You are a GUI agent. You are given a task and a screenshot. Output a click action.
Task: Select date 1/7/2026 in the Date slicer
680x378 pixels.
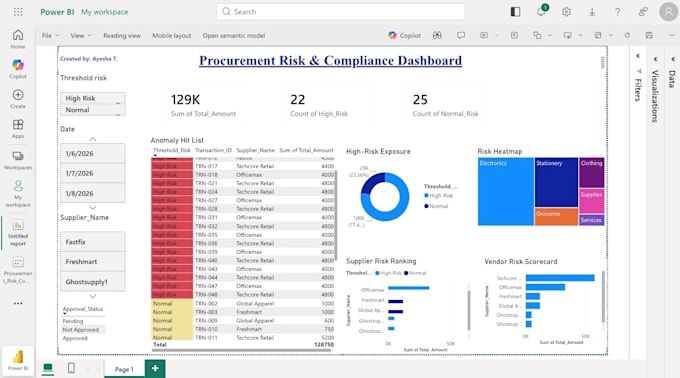93,173
